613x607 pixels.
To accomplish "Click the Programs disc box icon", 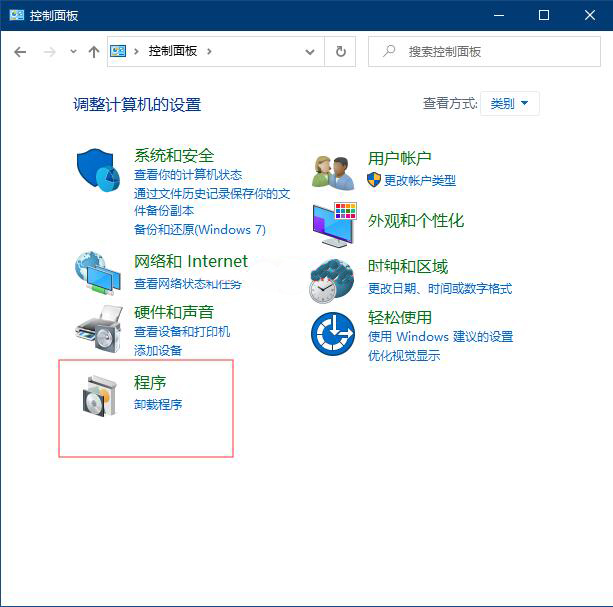I will 100,396.
